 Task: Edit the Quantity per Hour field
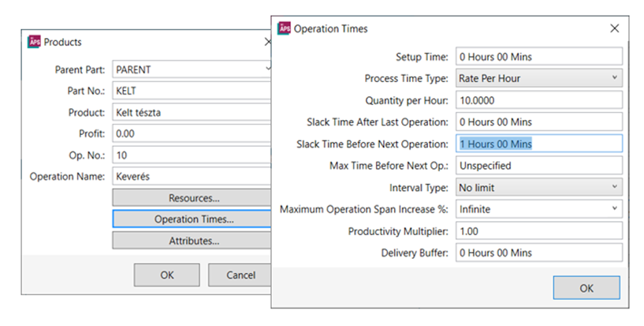pos(539,100)
